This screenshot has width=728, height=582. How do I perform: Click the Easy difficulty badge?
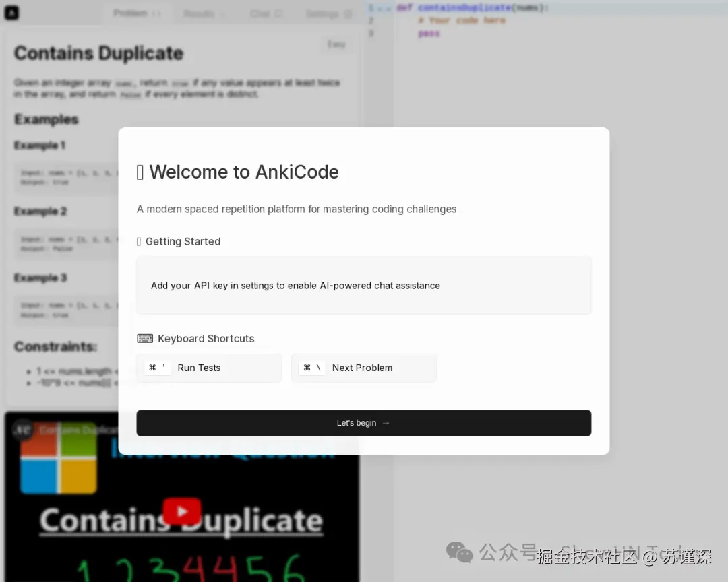pos(336,44)
